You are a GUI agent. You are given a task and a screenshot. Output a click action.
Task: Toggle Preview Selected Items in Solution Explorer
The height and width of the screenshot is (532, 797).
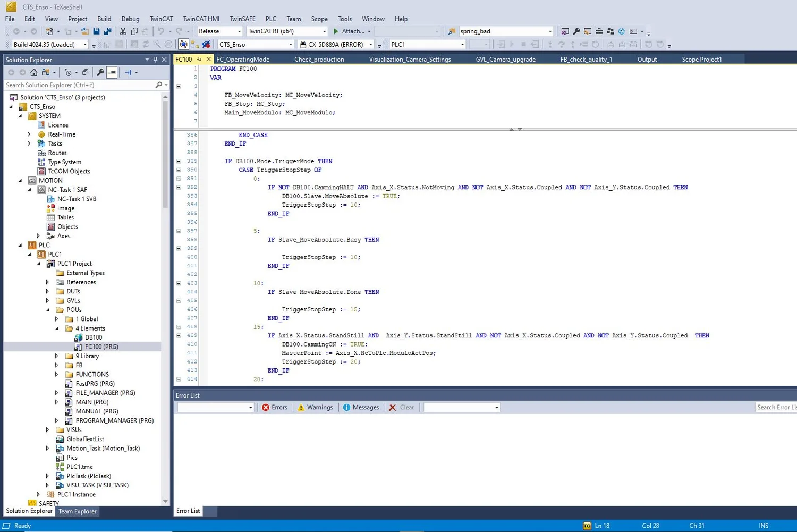click(x=112, y=72)
